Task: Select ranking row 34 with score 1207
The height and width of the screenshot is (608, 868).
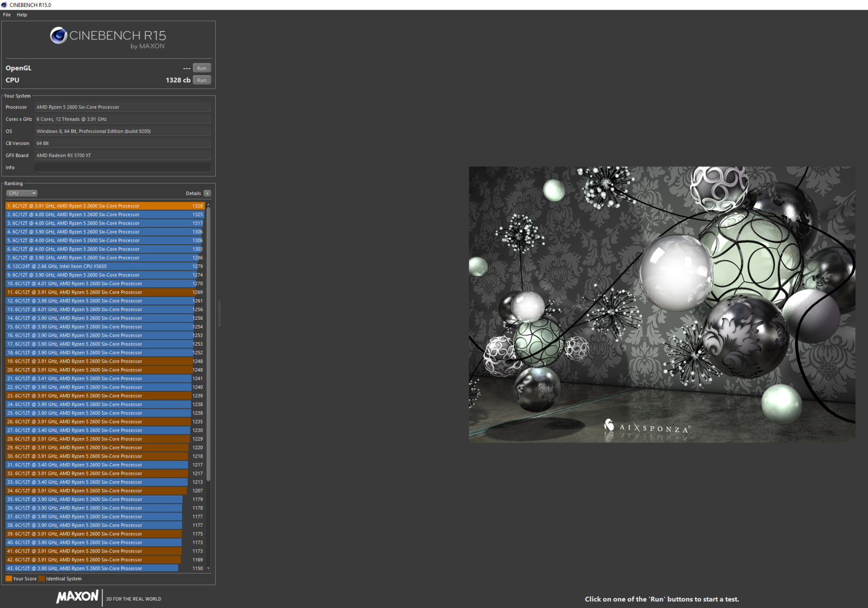Action: click(x=105, y=491)
